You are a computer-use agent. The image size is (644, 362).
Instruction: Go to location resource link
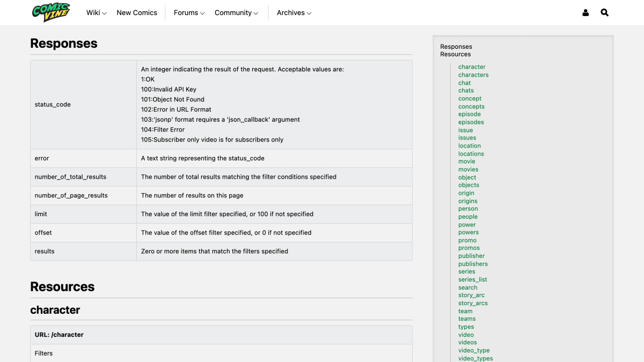(470, 146)
